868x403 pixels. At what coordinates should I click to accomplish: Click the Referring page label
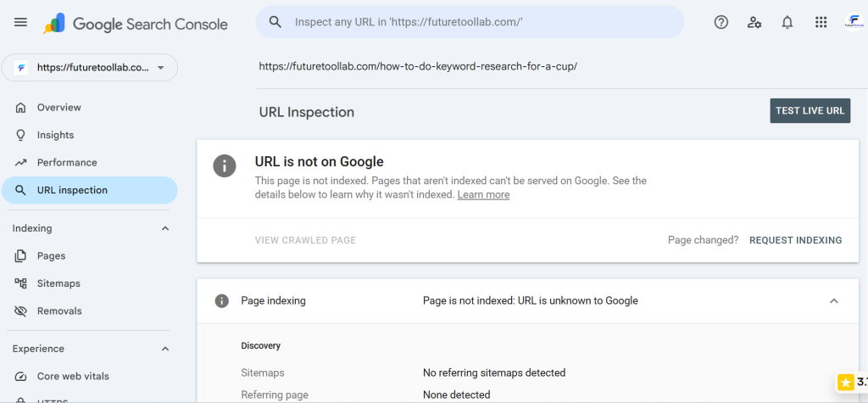[x=275, y=395]
